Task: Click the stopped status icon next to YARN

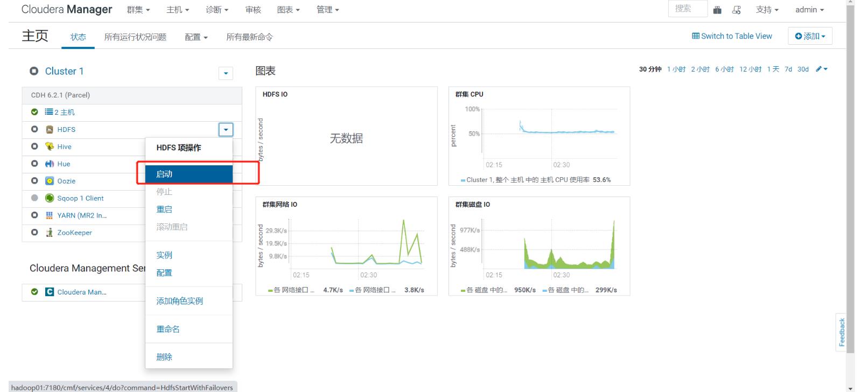Action: point(34,215)
